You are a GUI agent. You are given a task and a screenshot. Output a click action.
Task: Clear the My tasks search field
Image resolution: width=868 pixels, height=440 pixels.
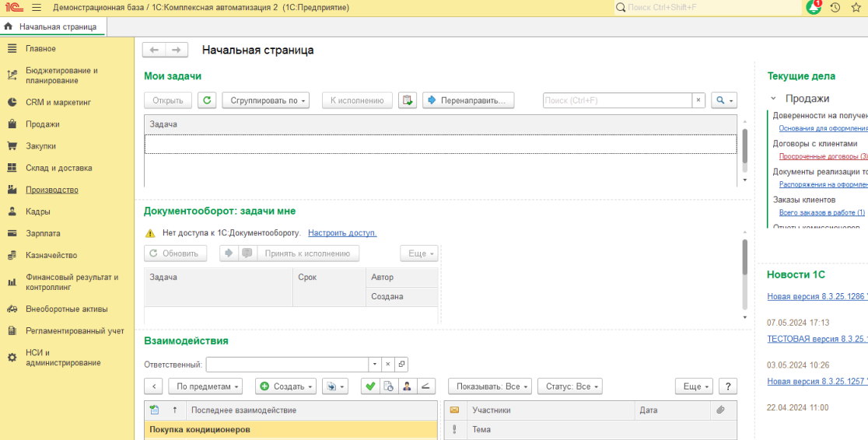click(x=698, y=100)
